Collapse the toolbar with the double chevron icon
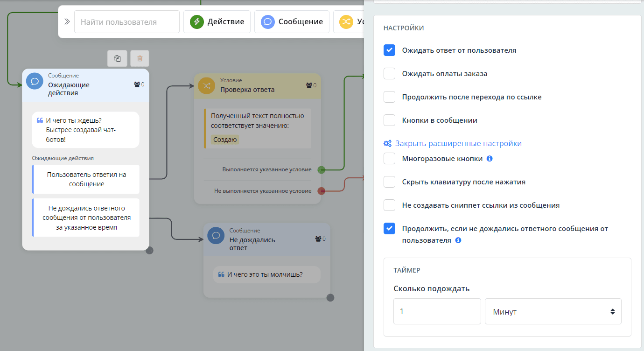Image resolution: width=644 pixels, height=351 pixels. point(67,21)
